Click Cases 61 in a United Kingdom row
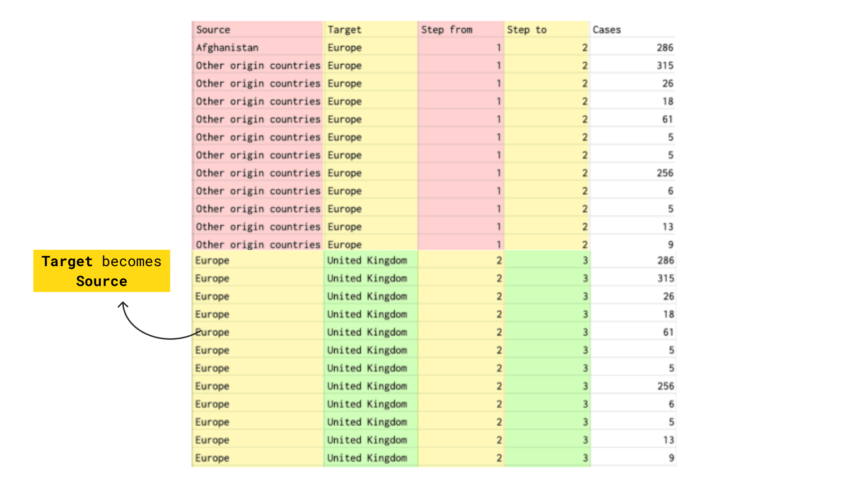This screenshot has width=868, height=488. point(668,332)
